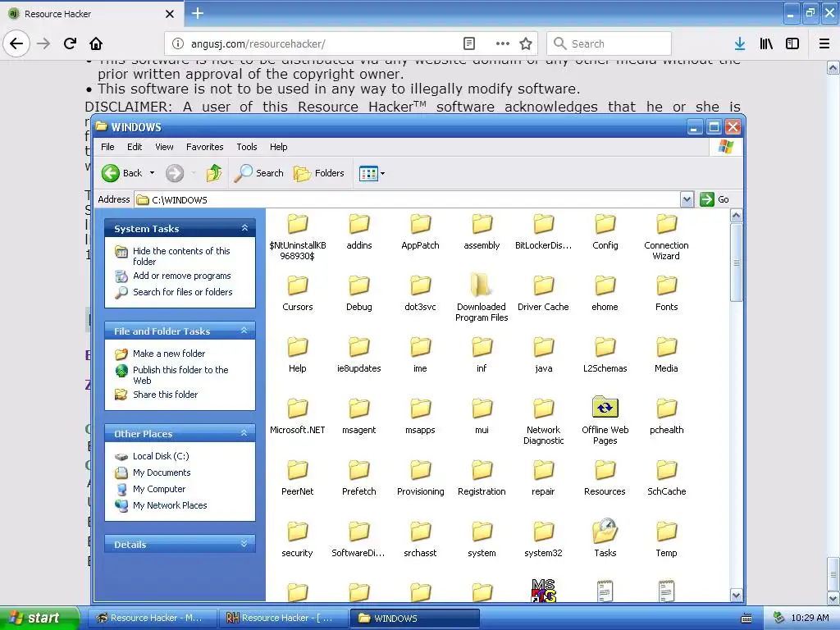Viewport: 840px width, 630px height.
Task: Click Explorer scrollbar up arrow
Action: coord(736,216)
